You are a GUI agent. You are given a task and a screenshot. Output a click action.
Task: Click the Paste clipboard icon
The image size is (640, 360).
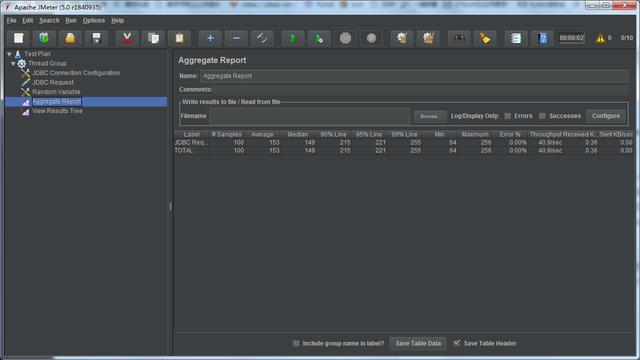[x=179, y=38]
